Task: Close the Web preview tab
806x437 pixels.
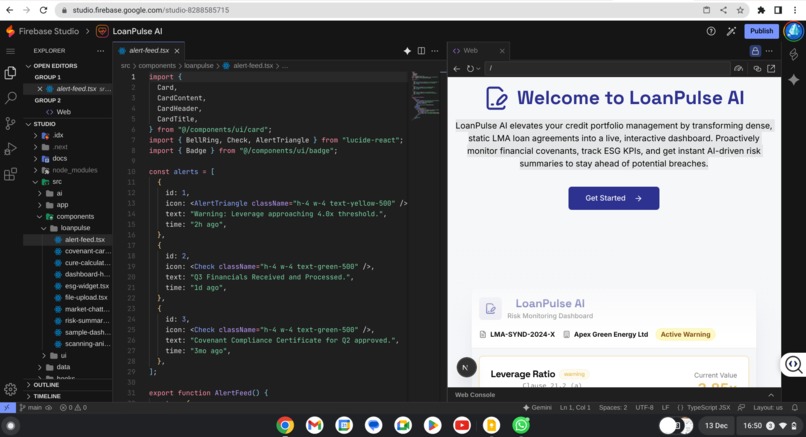Action: click(x=502, y=51)
